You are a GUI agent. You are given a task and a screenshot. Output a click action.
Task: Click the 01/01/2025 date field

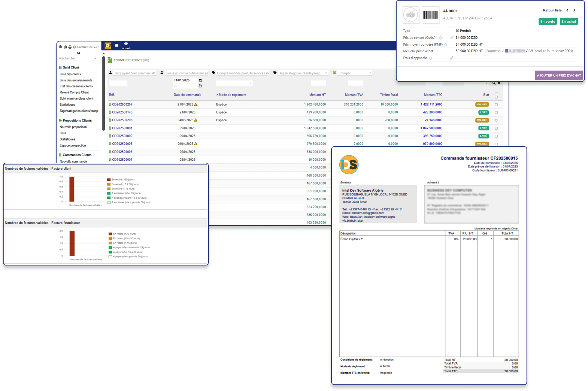[184, 80]
